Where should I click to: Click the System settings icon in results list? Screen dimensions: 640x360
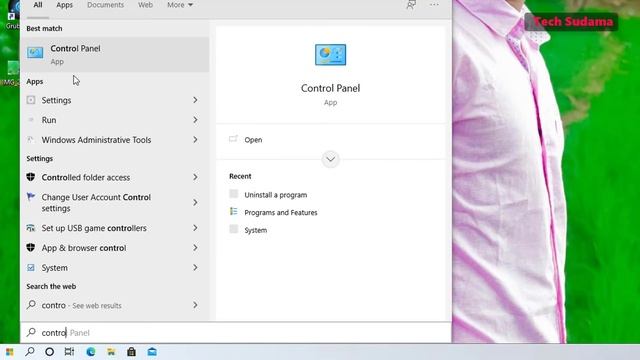tap(31, 268)
